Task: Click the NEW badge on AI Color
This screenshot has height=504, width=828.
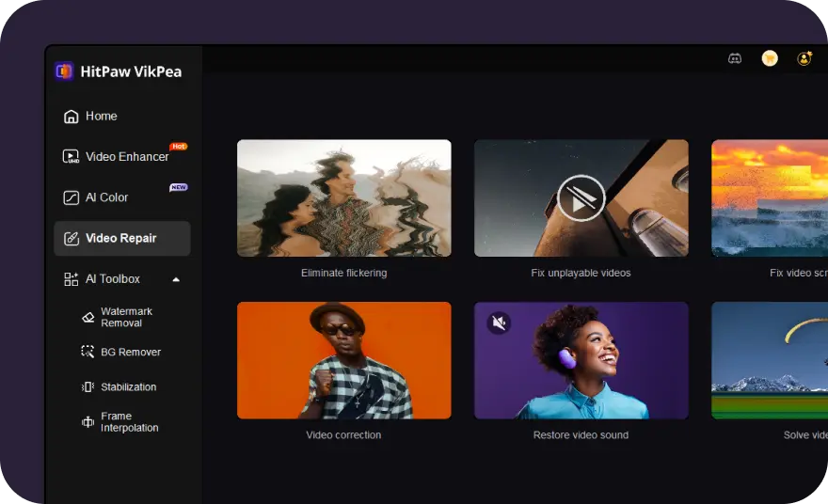Action: tap(179, 187)
